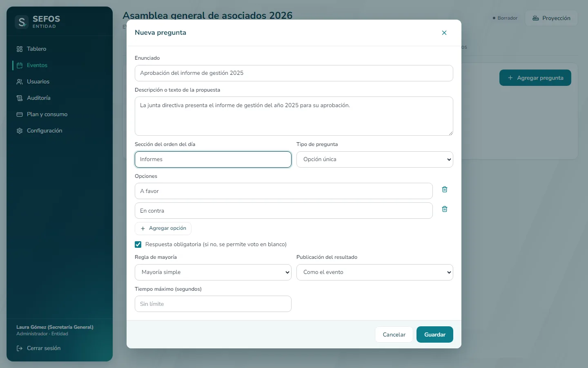Click the Agregar pregunta button

[535, 78]
